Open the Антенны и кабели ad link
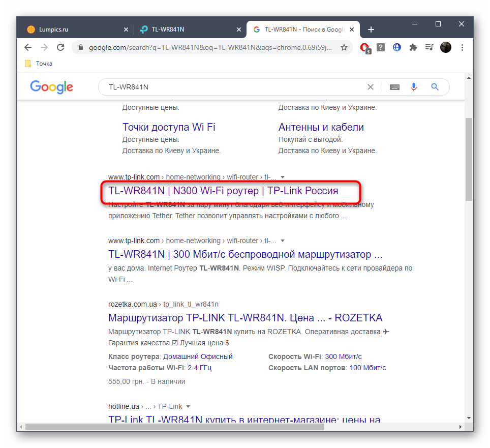 point(321,127)
